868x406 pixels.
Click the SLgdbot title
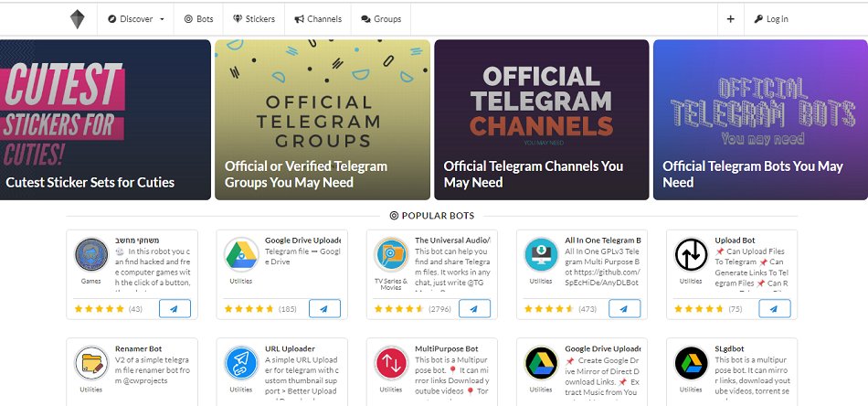click(730, 349)
